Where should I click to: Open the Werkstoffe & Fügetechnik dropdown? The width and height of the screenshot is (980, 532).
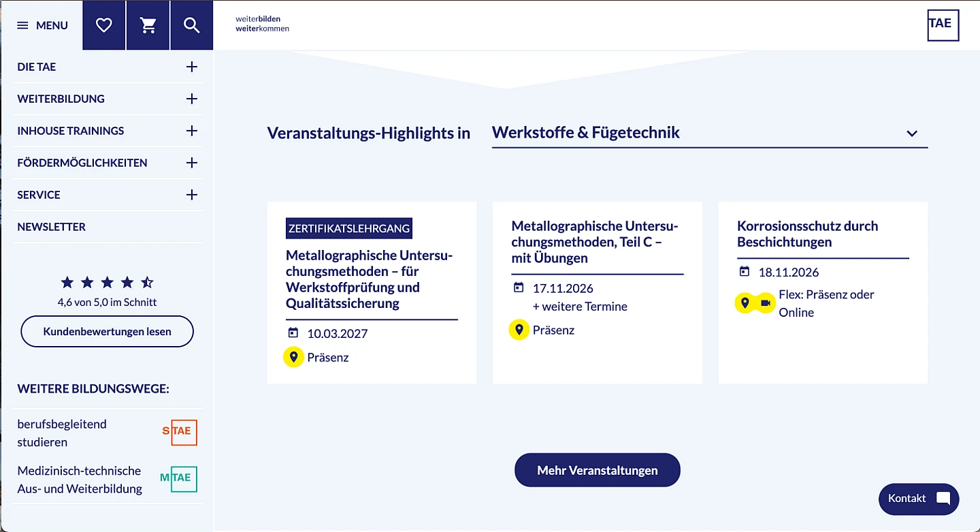(710, 133)
